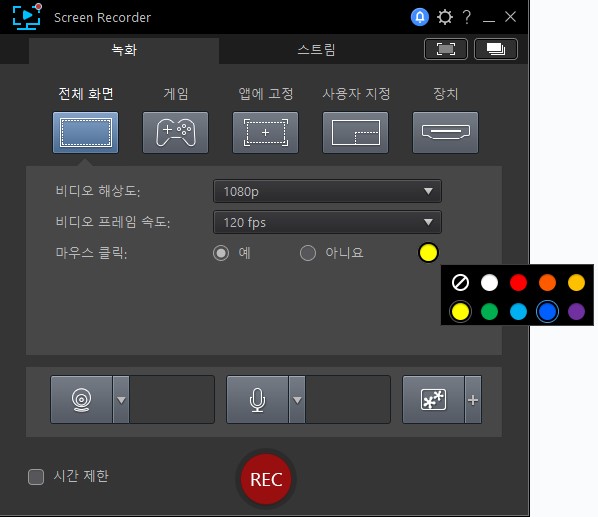
Task: Open the notification bell icon
Action: point(420,17)
